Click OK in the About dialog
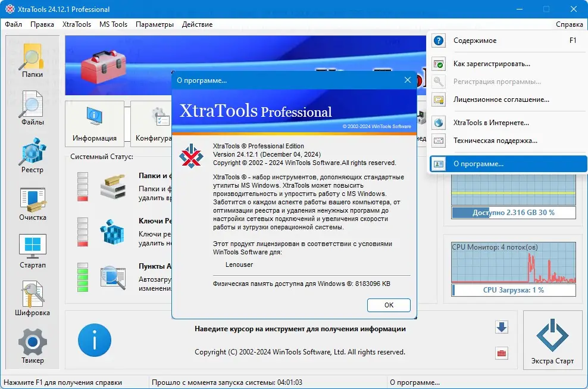This screenshot has height=389, width=588. pos(389,305)
